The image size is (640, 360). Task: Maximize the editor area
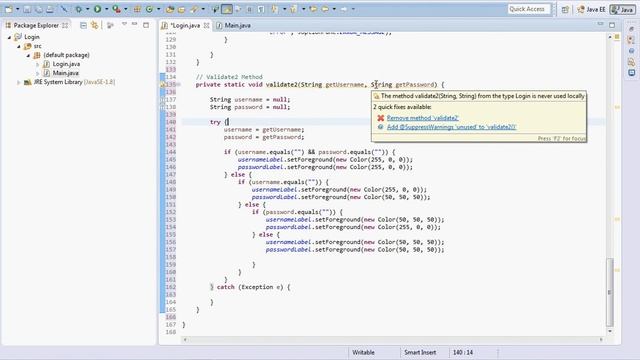click(612, 25)
